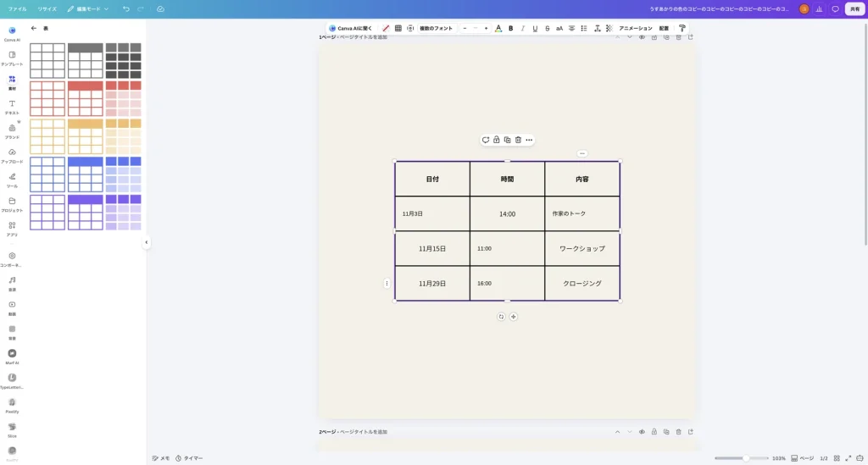
Task: Collapse the side panel with the arrow handle
Action: tap(146, 242)
